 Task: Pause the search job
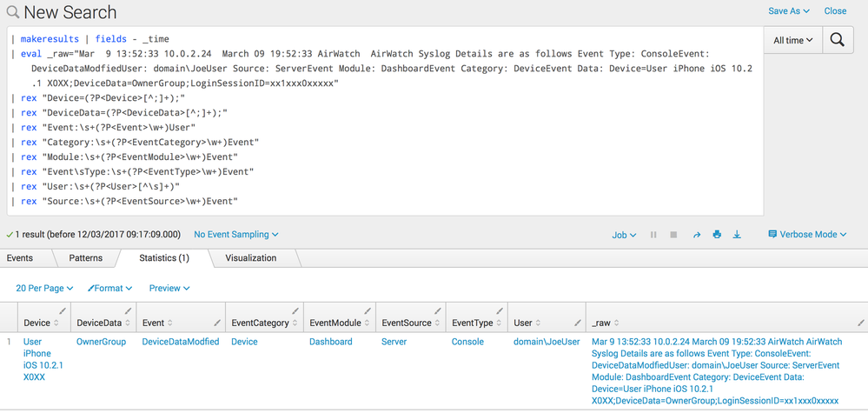pyautogui.click(x=653, y=235)
